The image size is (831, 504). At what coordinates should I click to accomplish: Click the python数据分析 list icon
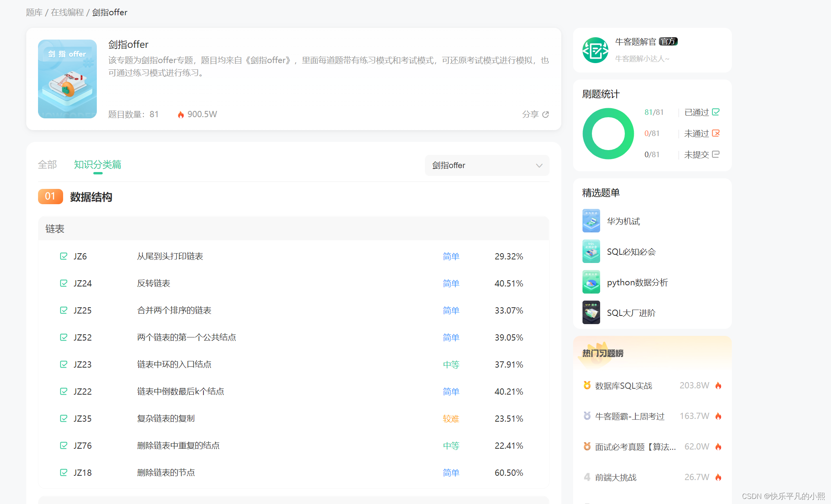(591, 282)
